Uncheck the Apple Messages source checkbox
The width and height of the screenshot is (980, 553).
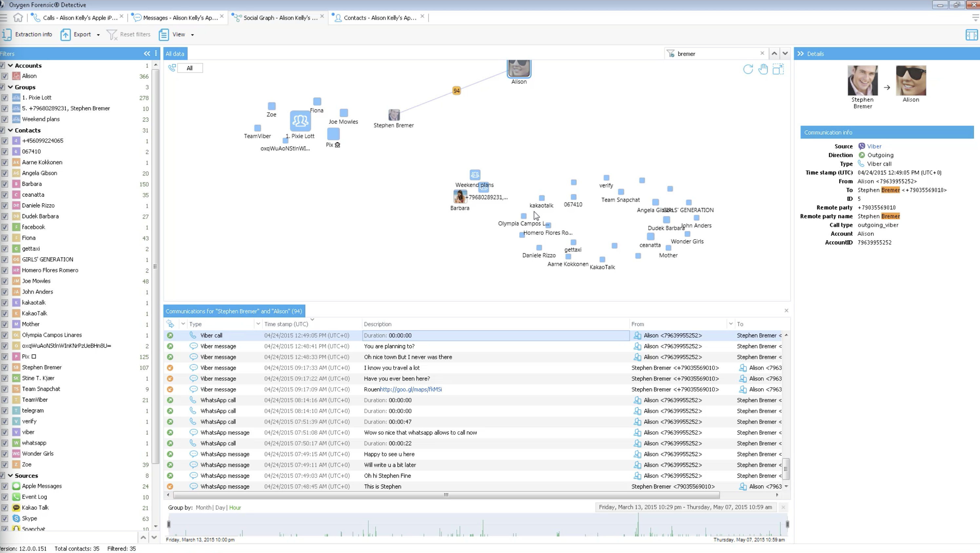point(5,486)
